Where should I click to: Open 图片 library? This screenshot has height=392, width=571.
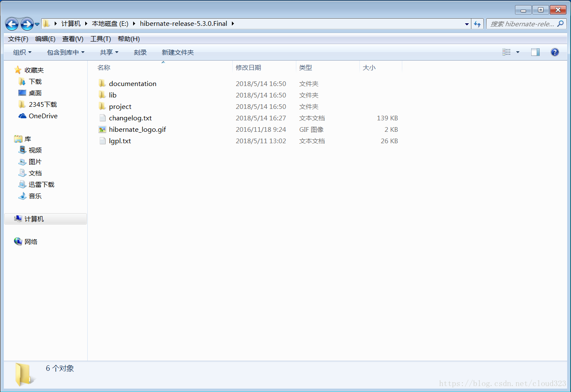pyautogui.click(x=35, y=162)
